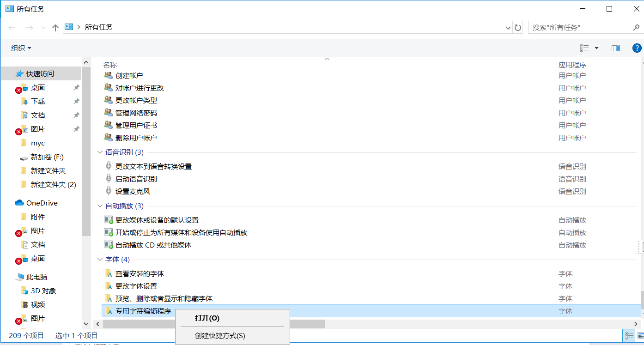Screen dimensions: 644x345
Task: Click the 所有任务 breadcrumb in the address bar
Action: (x=99, y=27)
